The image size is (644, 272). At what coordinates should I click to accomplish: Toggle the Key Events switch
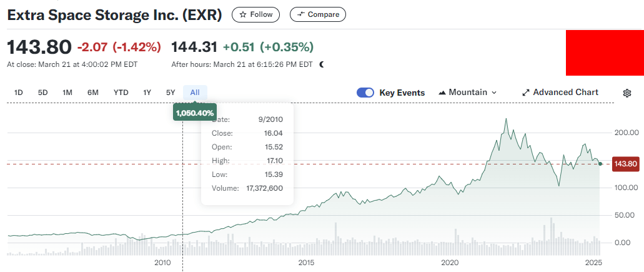(x=365, y=93)
